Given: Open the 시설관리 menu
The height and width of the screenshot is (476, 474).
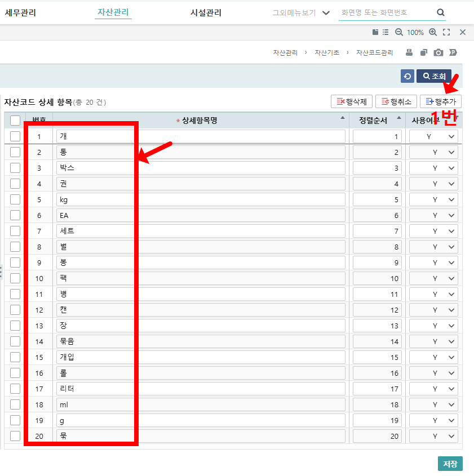Looking at the screenshot, I should [206, 13].
